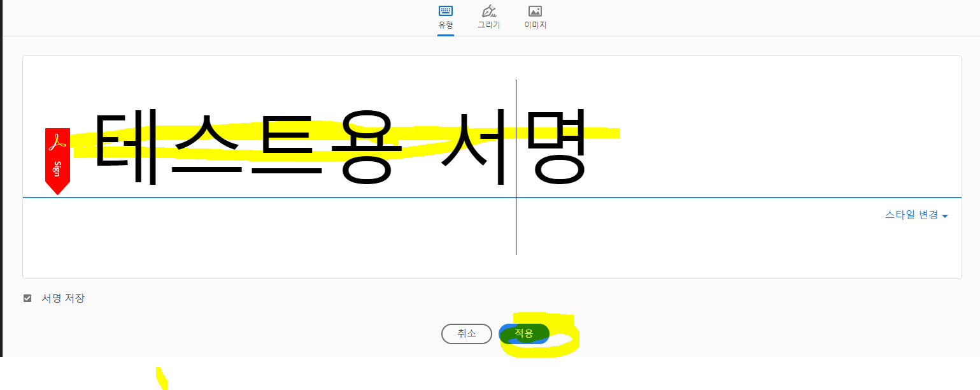Select the fountain pen Draw signature icon
This screenshot has height=390, width=980.
pos(489,11)
